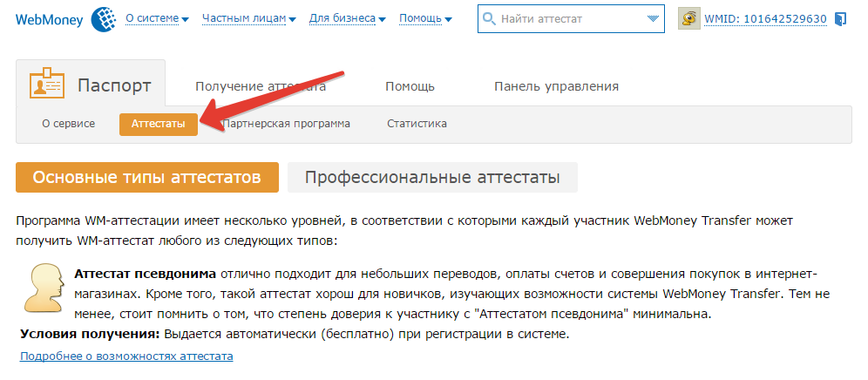Open the Подробнее о возможностях аттестата link
This screenshot has height=380, width=868.
pyautogui.click(x=126, y=356)
